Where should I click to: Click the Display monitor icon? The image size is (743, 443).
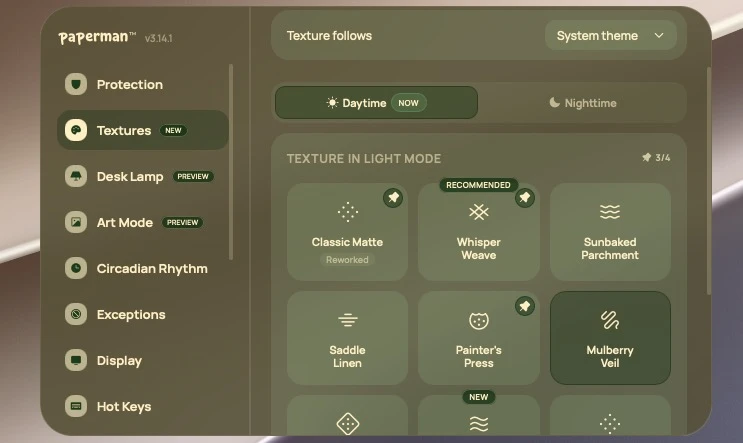(76, 360)
